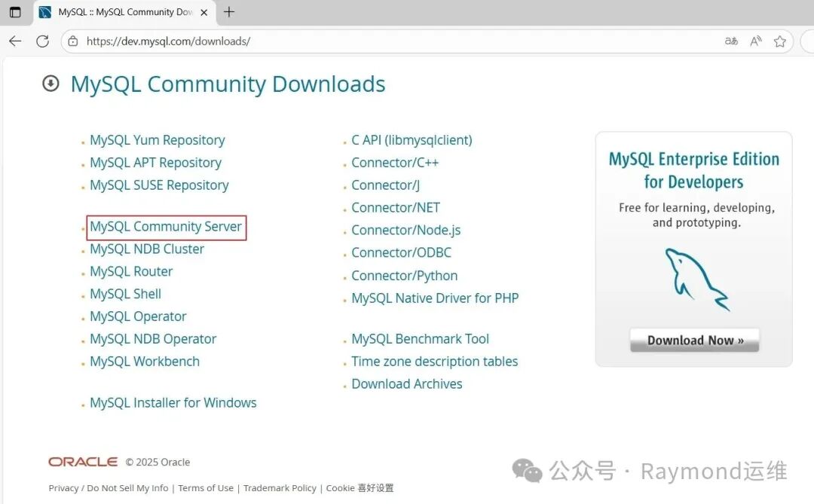Open a new tab with plus

pyautogui.click(x=229, y=12)
